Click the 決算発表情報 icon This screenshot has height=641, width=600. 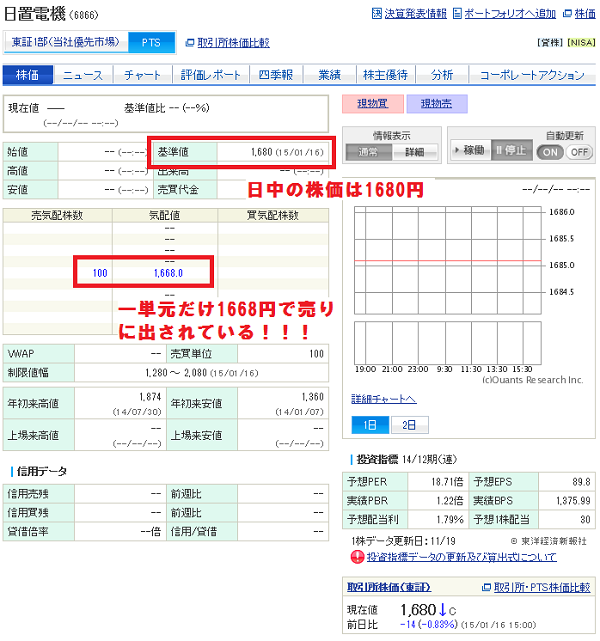(x=376, y=13)
